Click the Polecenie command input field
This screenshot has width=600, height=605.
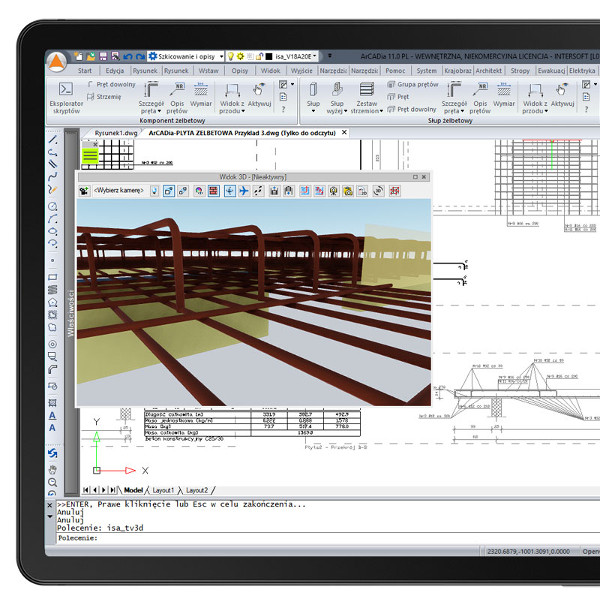[328, 538]
